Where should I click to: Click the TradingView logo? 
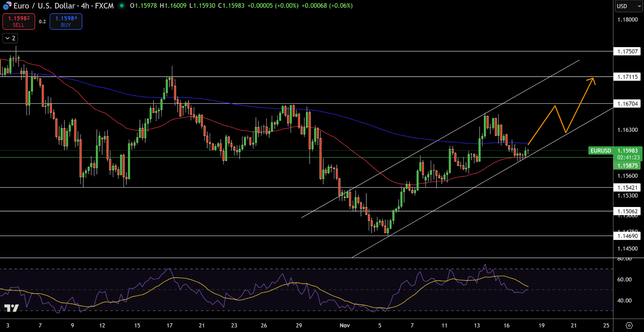(x=12, y=308)
